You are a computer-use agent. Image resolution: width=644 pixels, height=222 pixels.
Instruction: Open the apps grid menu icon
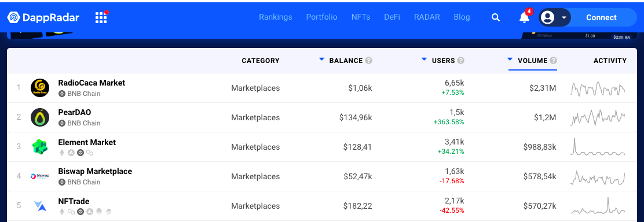tap(101, 18)
